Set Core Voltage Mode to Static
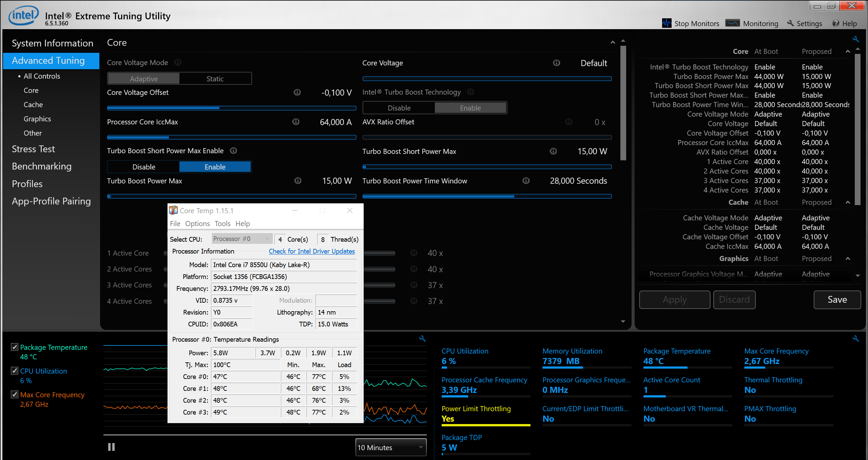This screenshot has width=868, height=460. (215, 79)
